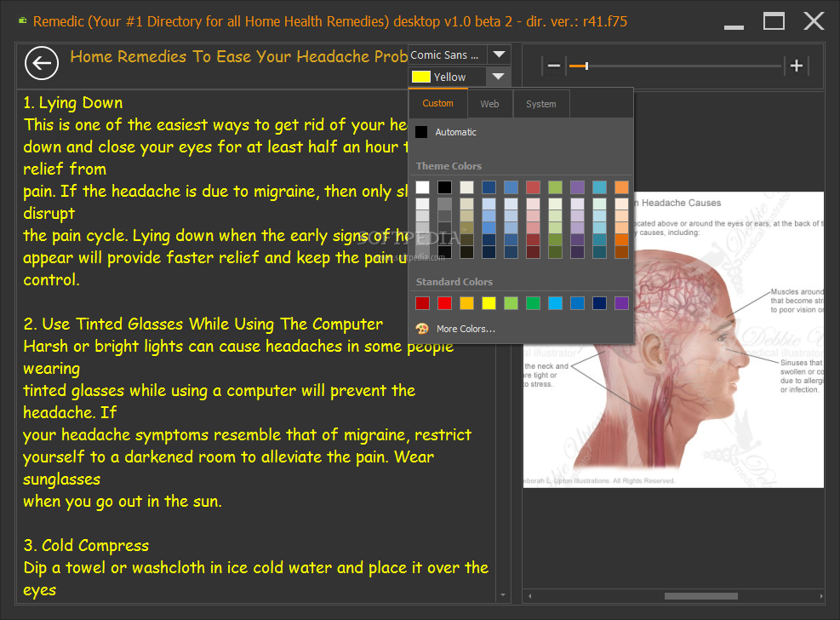Select dark navy standard color swatch

coord(599,303)
